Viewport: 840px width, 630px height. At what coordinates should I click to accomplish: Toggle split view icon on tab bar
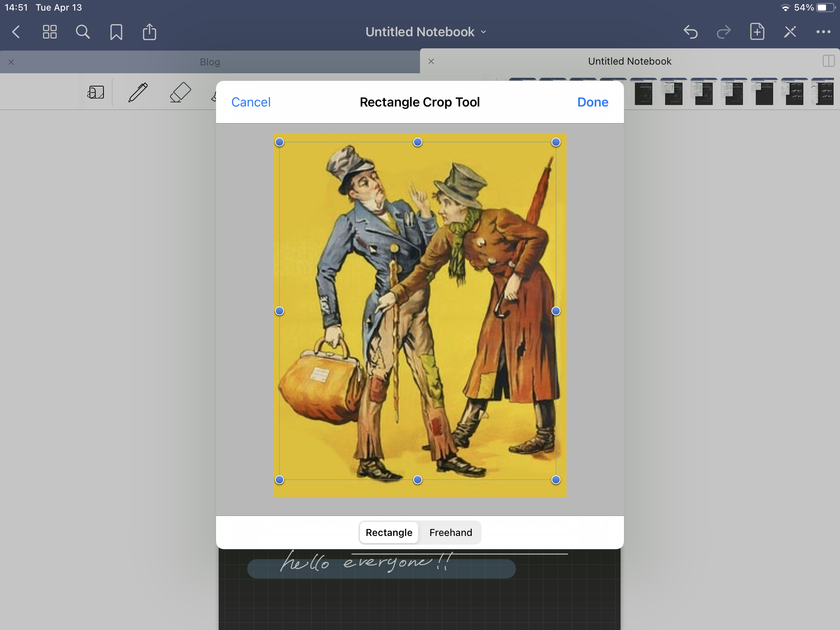pos(828,61)
